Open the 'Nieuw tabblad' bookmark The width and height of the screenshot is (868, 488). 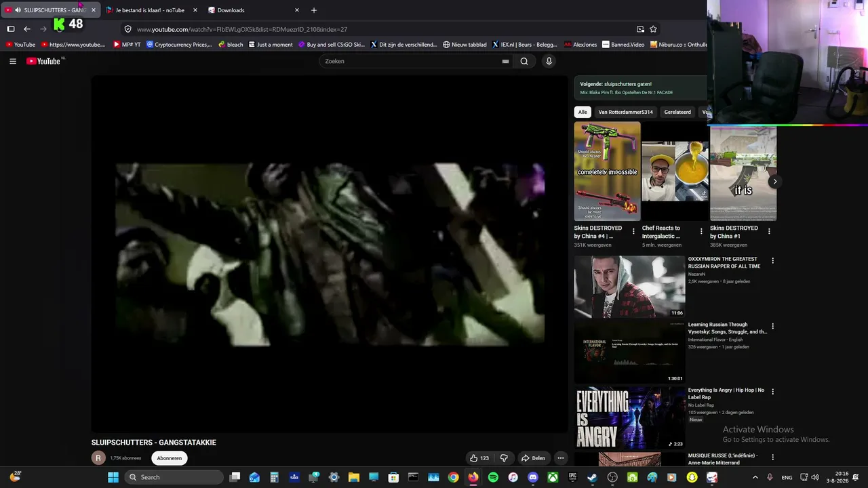coord(465,45)
